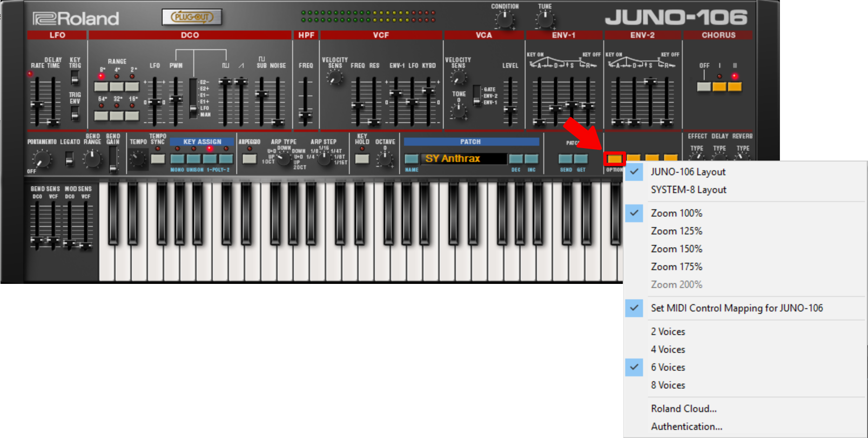Image resolution: width=868 pixels, height=438 pixels.
Task: Click the DCO PWM slider
Action: tap(176, 101)
